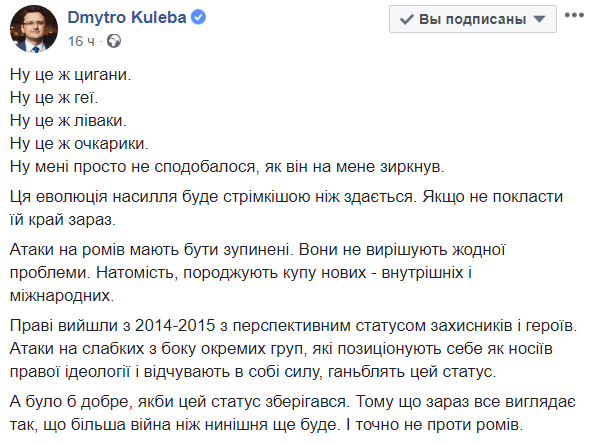Click the Вы подписаны button label
The width and height of the screenshot is (590, 445).
tap(472, 19)
